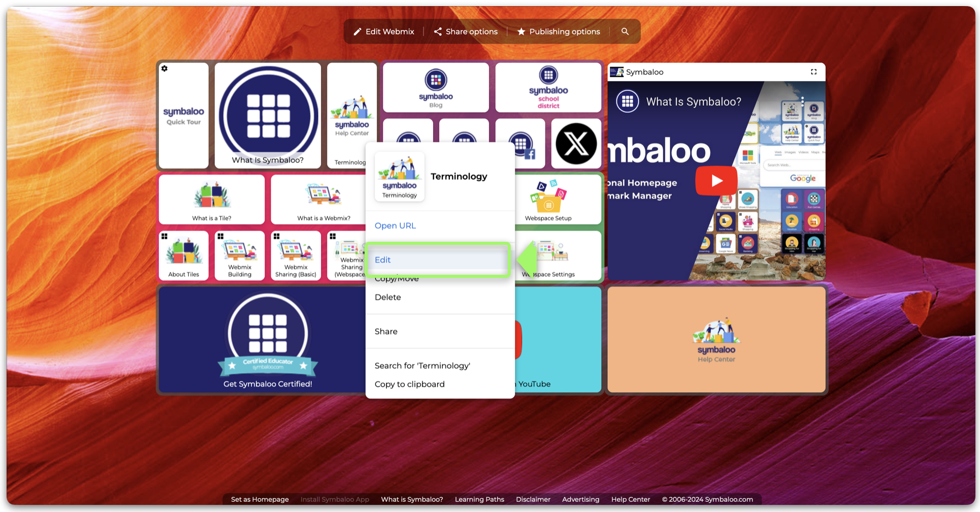Open the What is a Webmix? tile
980x512 pixels.
tap(318, 199)
